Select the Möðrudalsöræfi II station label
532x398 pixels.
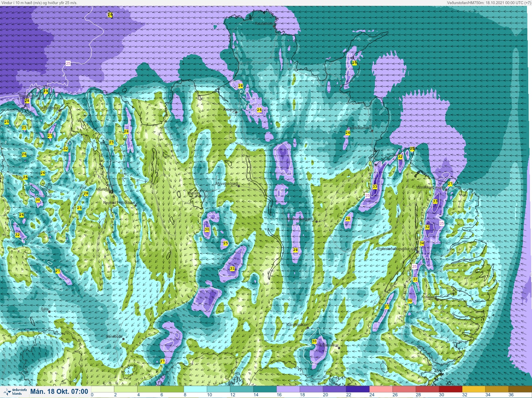(x=302, y=219)
